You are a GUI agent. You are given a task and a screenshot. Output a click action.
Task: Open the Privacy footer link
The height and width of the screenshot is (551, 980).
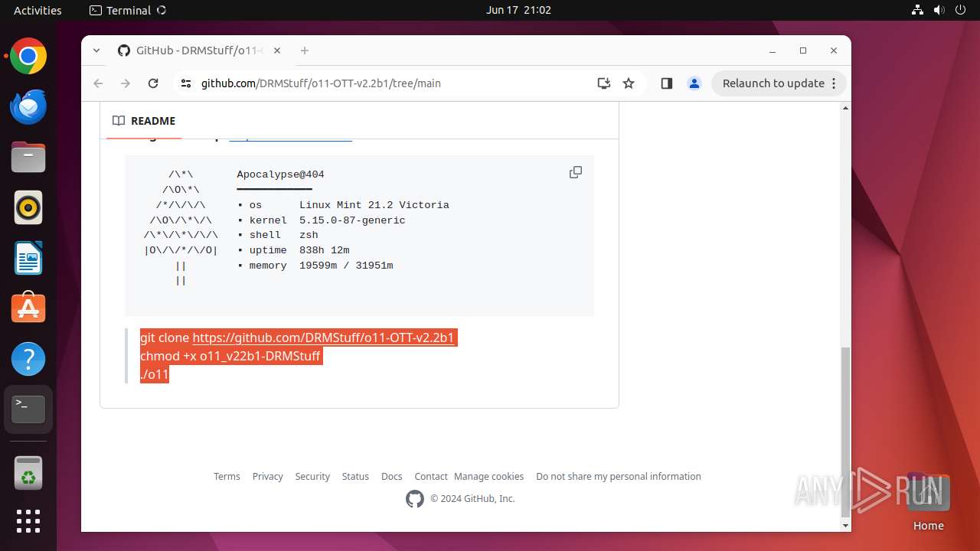point(268,476)
